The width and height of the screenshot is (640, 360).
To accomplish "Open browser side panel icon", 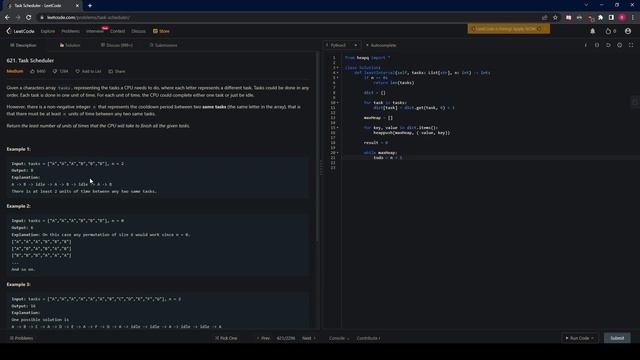I will point(611,18).
